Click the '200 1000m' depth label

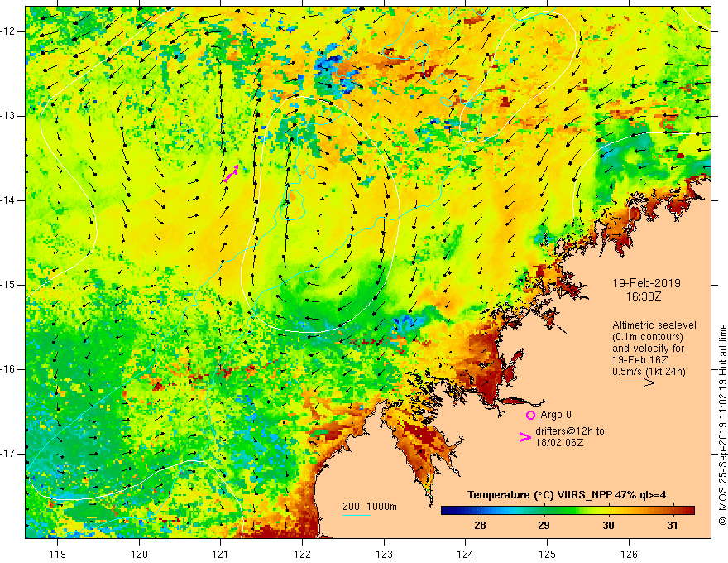point(370,507)
